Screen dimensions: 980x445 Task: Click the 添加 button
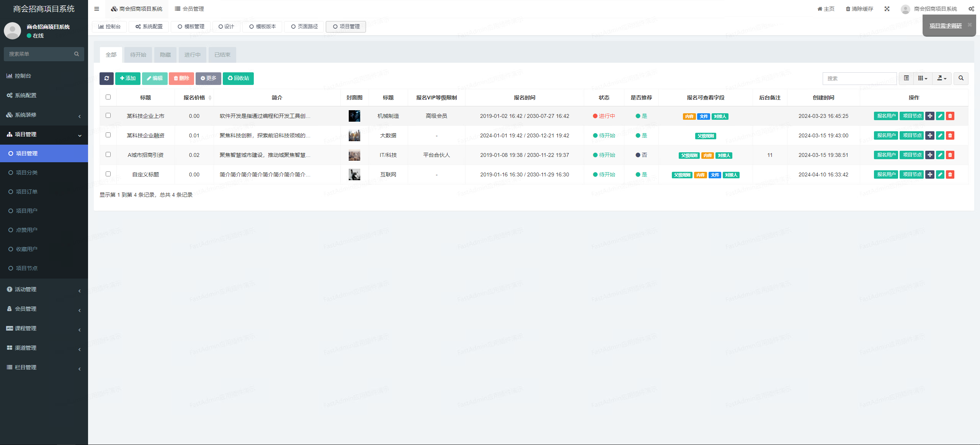[128, 78]
